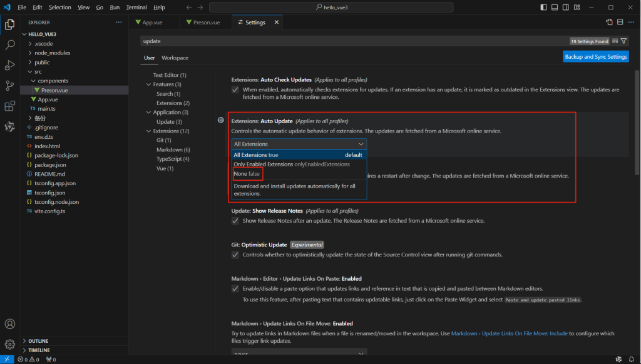The height and width of the screenshot is (364, 641).
Task: Open Settings JSON via the editor toolbar icon
Action: pos(609,22)
